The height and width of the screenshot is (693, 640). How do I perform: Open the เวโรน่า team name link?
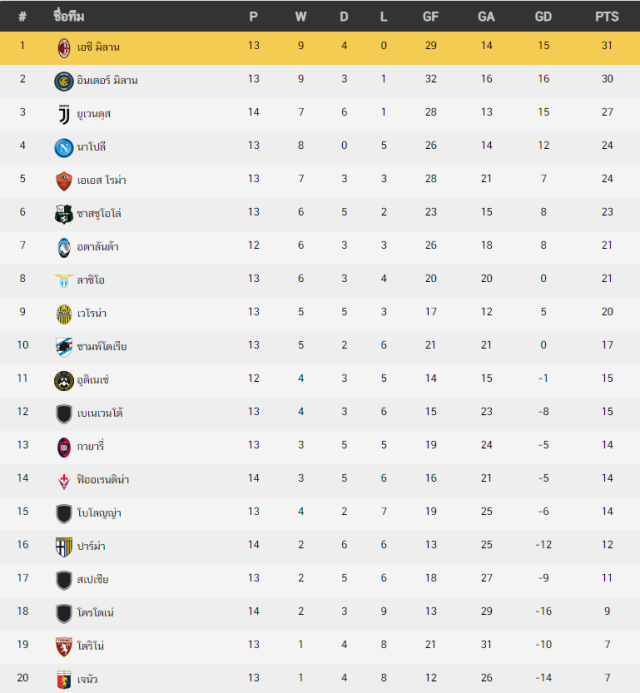pos(91,313)
